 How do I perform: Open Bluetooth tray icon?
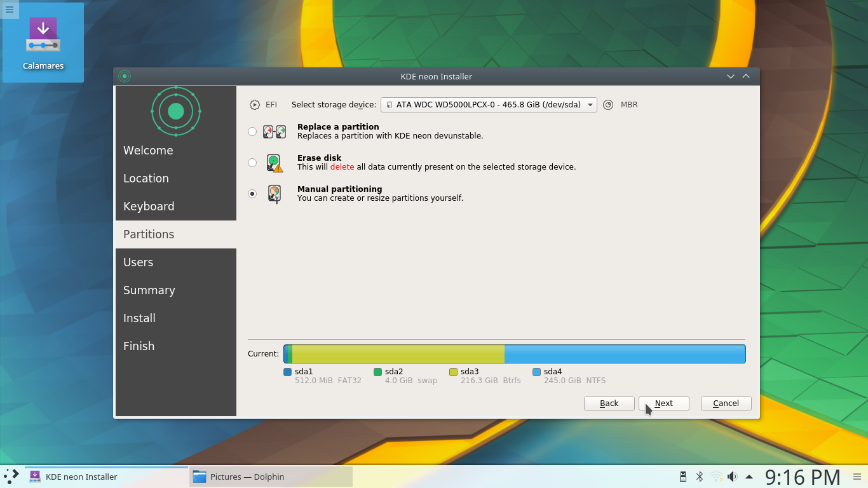tap(700, 477)
